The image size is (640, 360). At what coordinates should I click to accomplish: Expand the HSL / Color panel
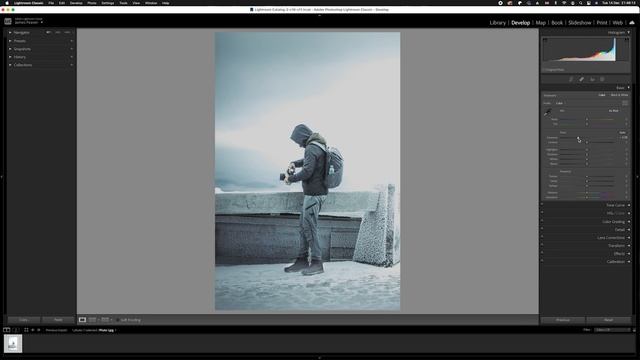pyautogui.click(x=629, y=213)
